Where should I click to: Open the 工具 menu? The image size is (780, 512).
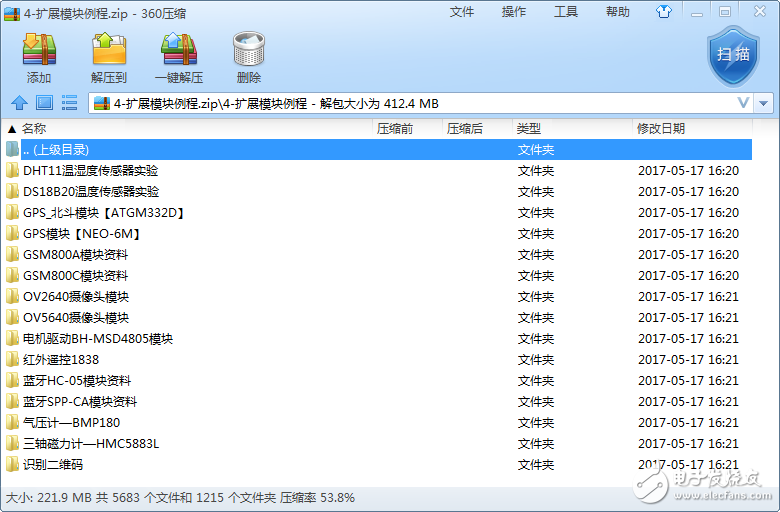pyautogui.click(x=566, y=12)
